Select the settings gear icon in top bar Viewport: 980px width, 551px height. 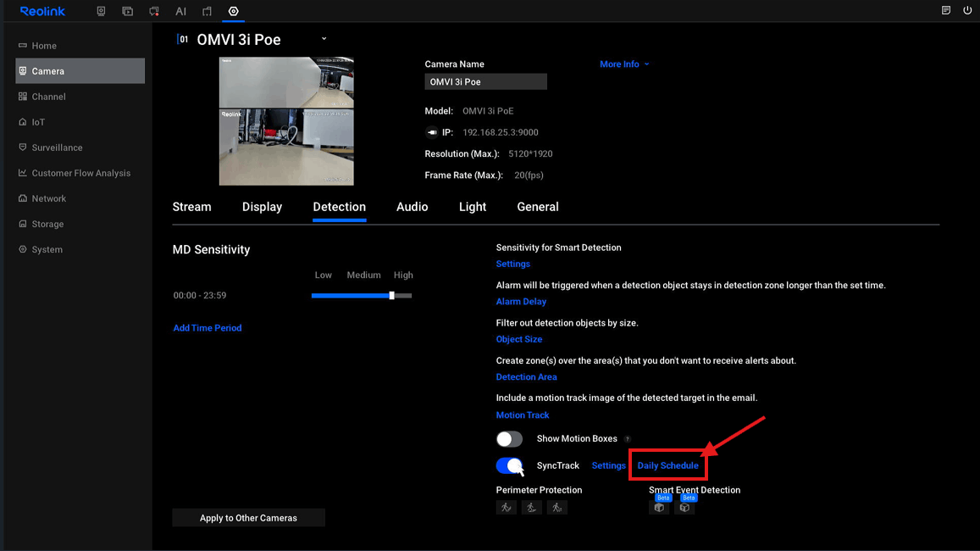pos(233,11)
